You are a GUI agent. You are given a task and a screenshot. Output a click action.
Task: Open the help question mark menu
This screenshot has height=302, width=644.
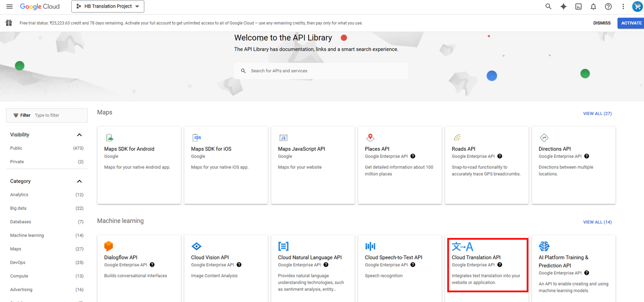(x=608, y=6)
